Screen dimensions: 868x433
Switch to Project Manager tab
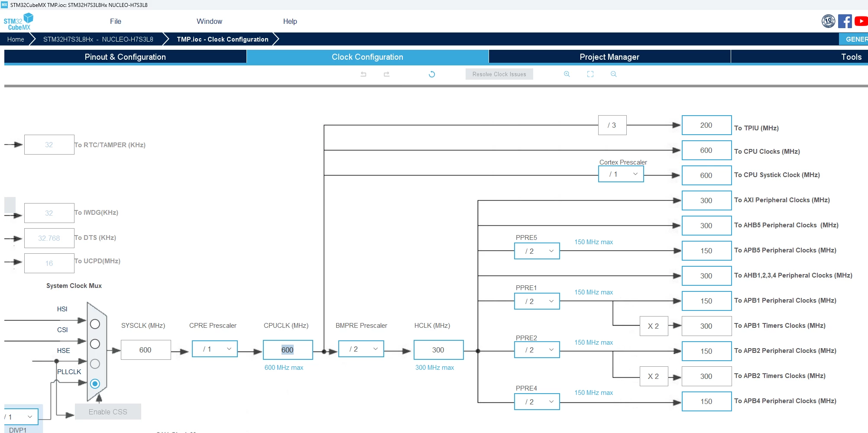[x=609, y=57]
